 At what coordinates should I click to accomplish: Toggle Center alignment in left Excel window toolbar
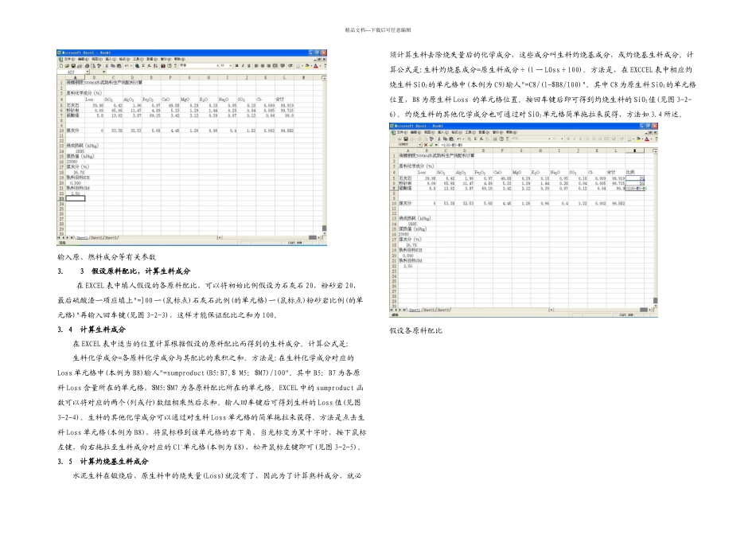tap(263, 65)
